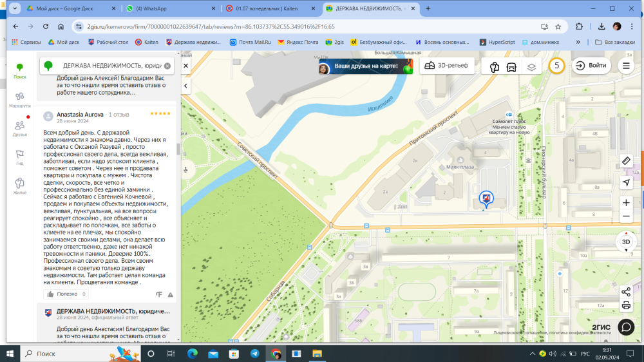Select the ruler measuring tool
This screenshot has height=362, width=644.
click(x=626, y=160)
